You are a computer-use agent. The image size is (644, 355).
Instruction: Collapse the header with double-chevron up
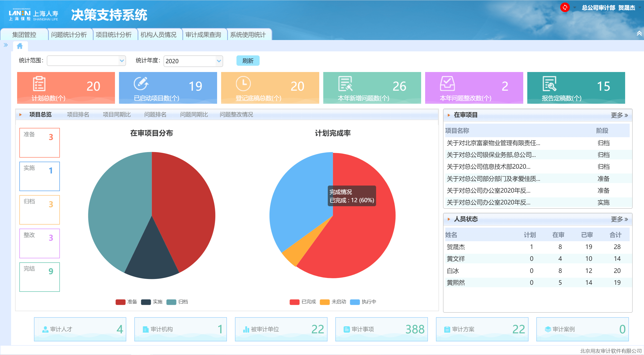tap(639, 33)
